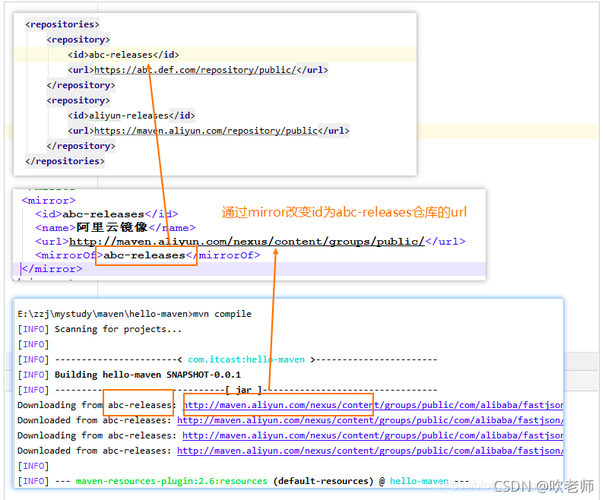Viewport: 605px width, 500px height.
Task: Open the second Downloading from abc-releases URL
Action: tap(373, 436)
